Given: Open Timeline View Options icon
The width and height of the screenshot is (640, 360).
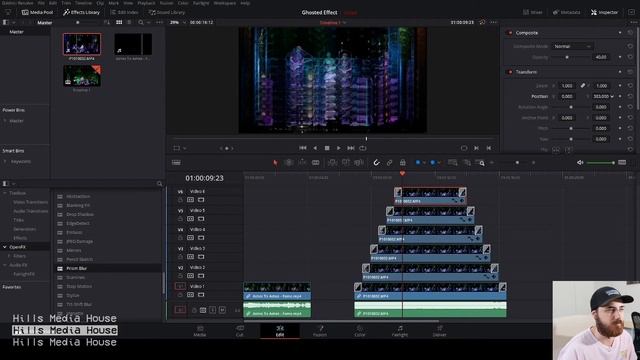Looking at the screenshot, I should click(x=176, y=162).
